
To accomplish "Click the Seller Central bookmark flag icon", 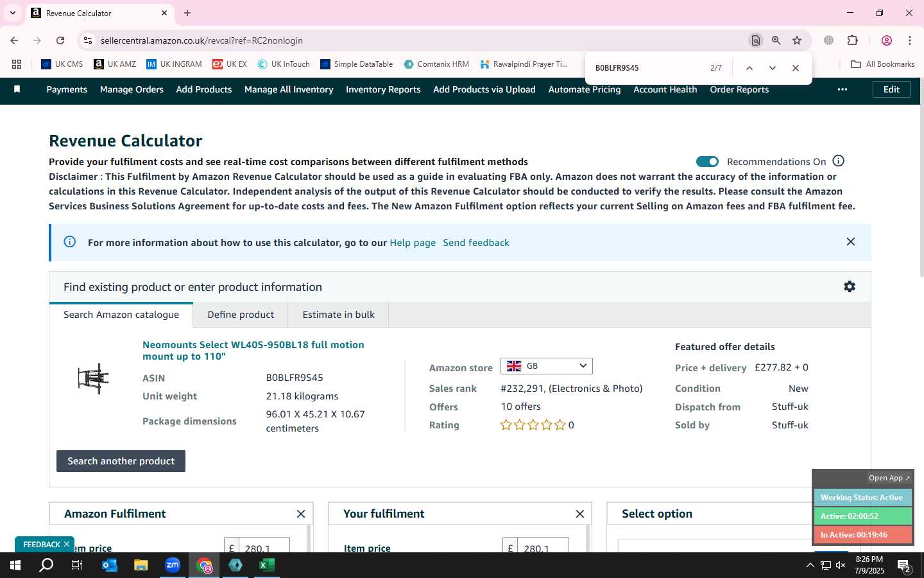I will click(x=17, y=89).
